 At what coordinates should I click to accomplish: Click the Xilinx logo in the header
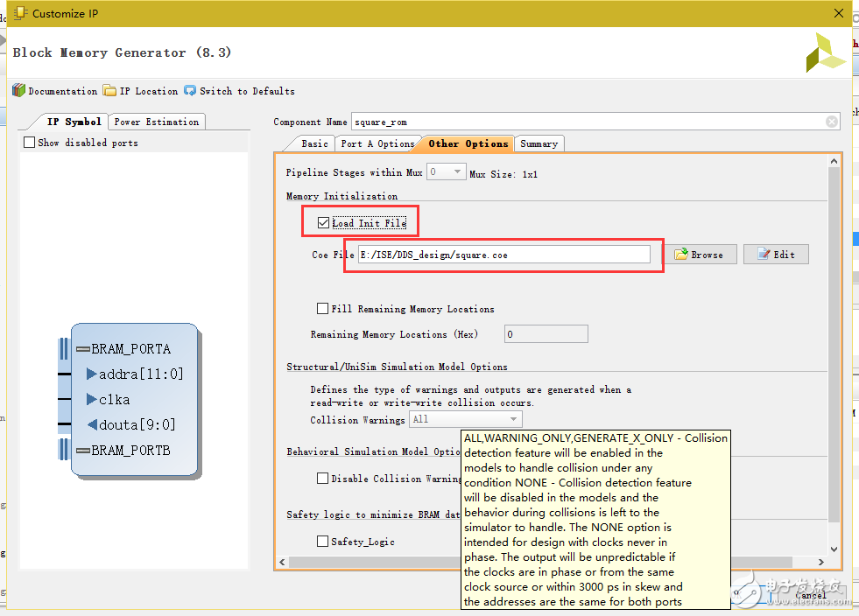825,54
